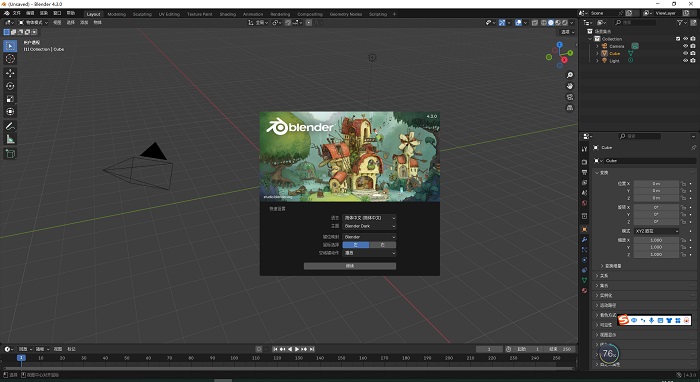Open the Object Data green triangle tab
The image size is (700, 382).
coord(584,280)
